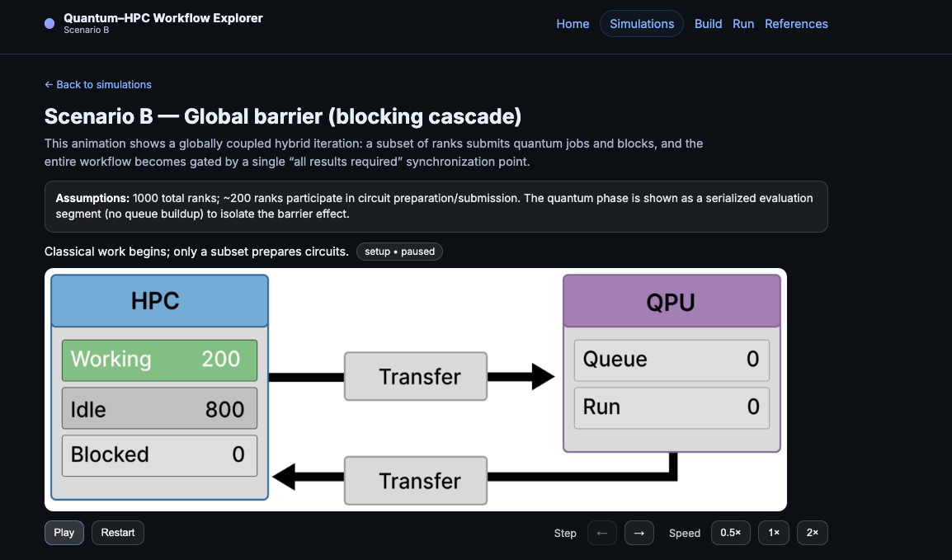Image resolution: width=952 pixels, height=560 pixels.
Task: Switch to the Simulations tab
Action: coord(641,24)
